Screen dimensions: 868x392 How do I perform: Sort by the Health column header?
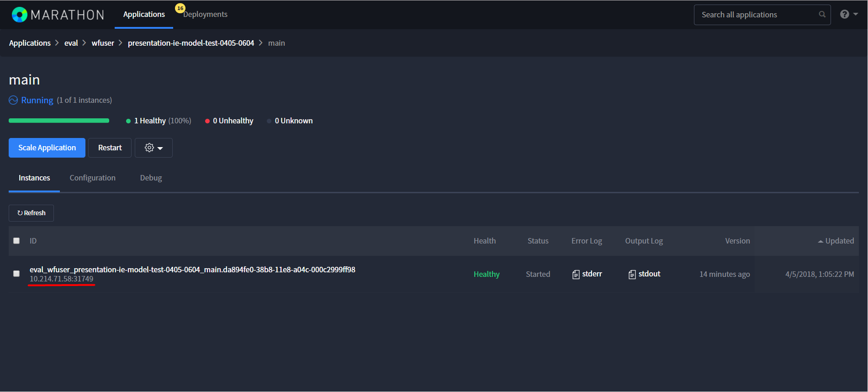[485, 241]
